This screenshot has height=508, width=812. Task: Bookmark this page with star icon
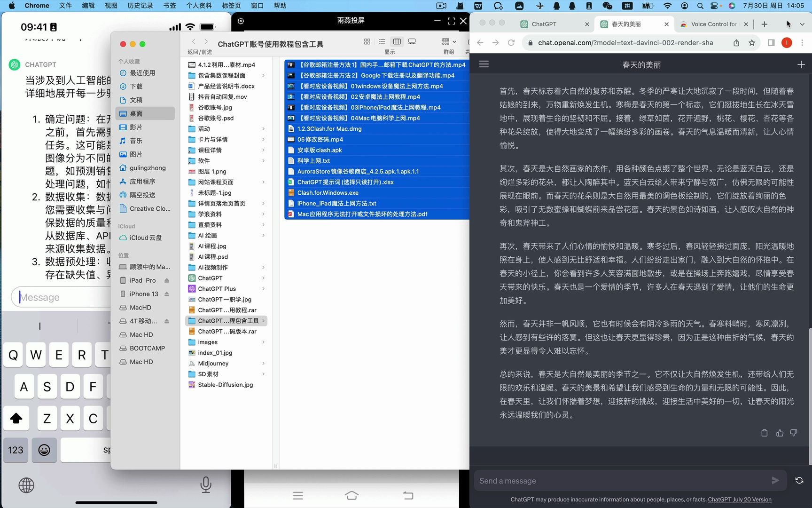[752, 43]
